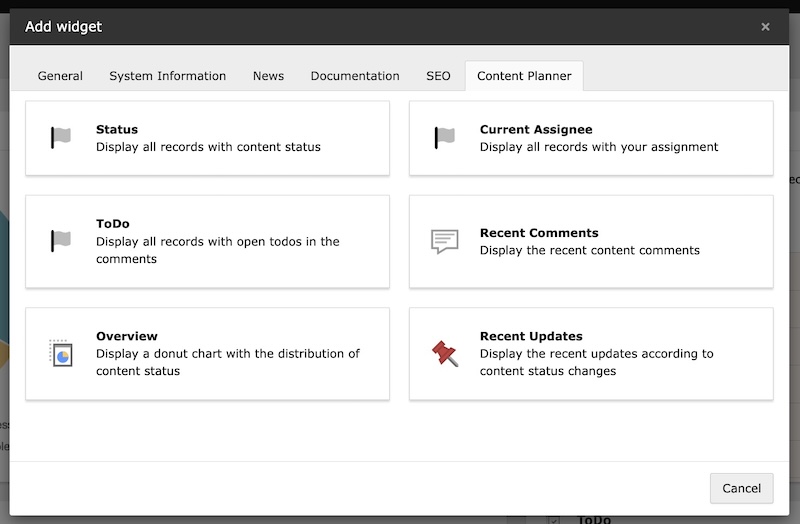The width and height of the screenshot is (800, 524).
Task: Close the Add widget dialog with X
Action: tap(765, 27)
